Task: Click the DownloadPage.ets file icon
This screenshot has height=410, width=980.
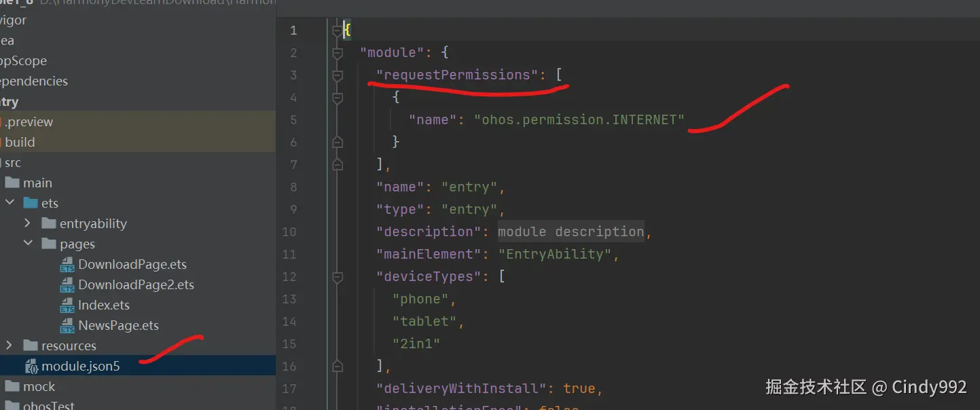Action: point(67,265)
